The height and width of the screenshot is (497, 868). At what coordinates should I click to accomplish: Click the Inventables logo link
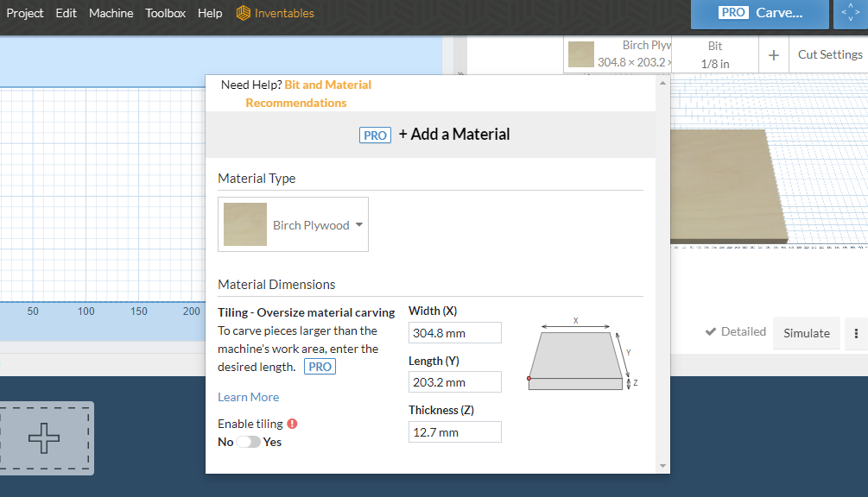[276, 13]
